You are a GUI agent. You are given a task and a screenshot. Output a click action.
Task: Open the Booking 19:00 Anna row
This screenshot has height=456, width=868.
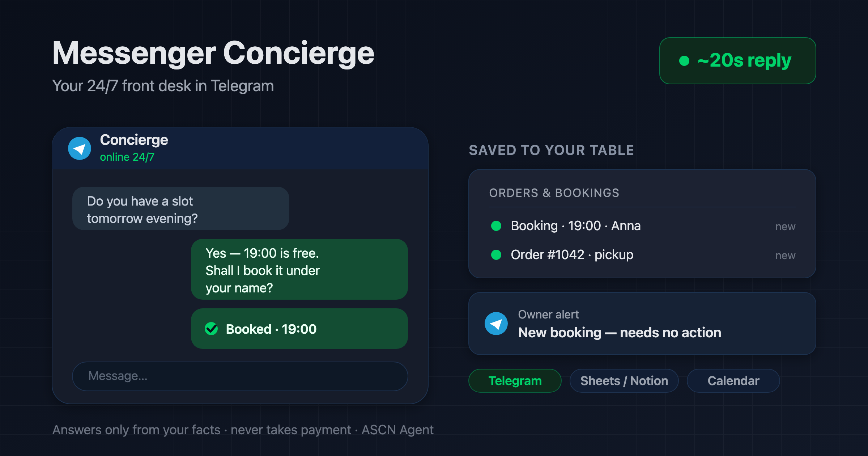click(642, 226)
